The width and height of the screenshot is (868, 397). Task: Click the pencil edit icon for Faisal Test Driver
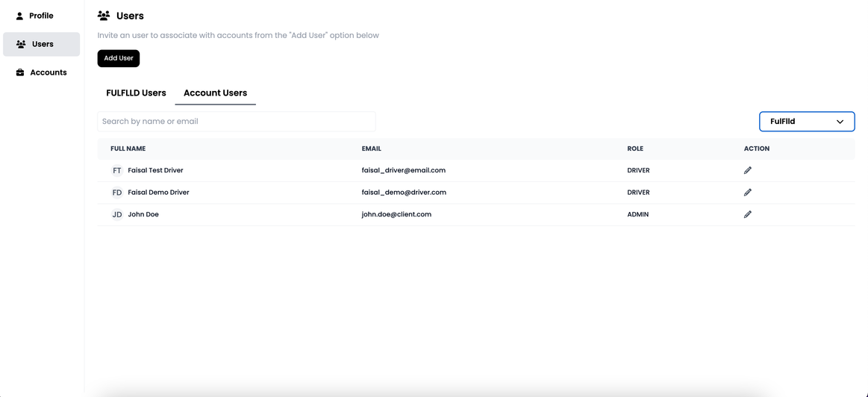coord(747,170)
